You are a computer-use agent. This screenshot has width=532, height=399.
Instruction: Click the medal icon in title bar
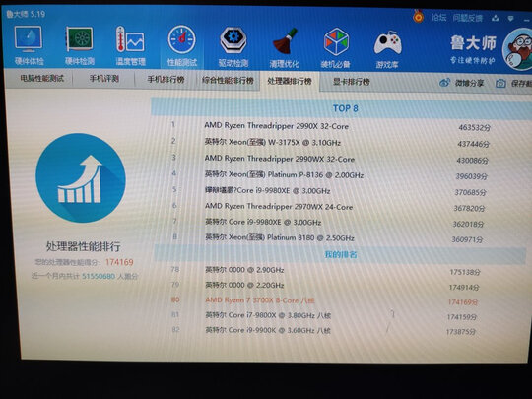click(x=419, y=16)
